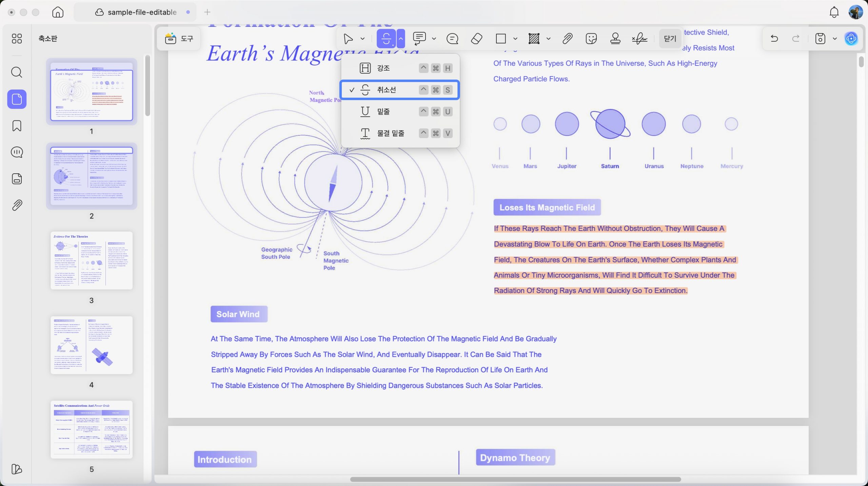868x486 pixels.
Task: Select the rectangle shape tool
Action: [x=501, y=39]
